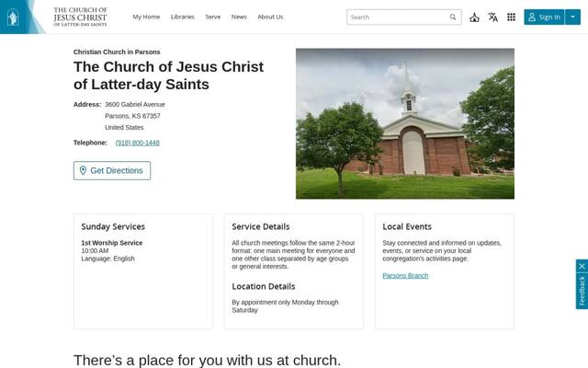Open The Church of Jesus Christ wordmark
588x368 pixels.
[80, 17]
